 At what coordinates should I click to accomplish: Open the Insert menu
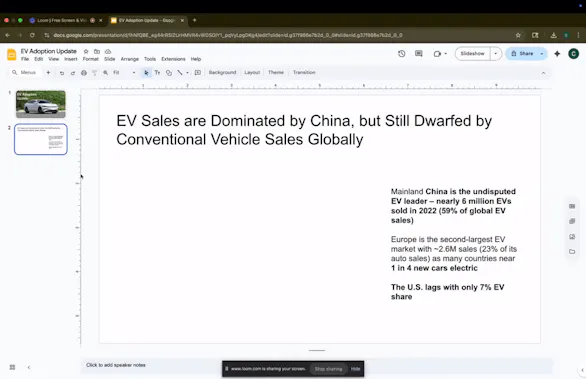coord(71,59)
